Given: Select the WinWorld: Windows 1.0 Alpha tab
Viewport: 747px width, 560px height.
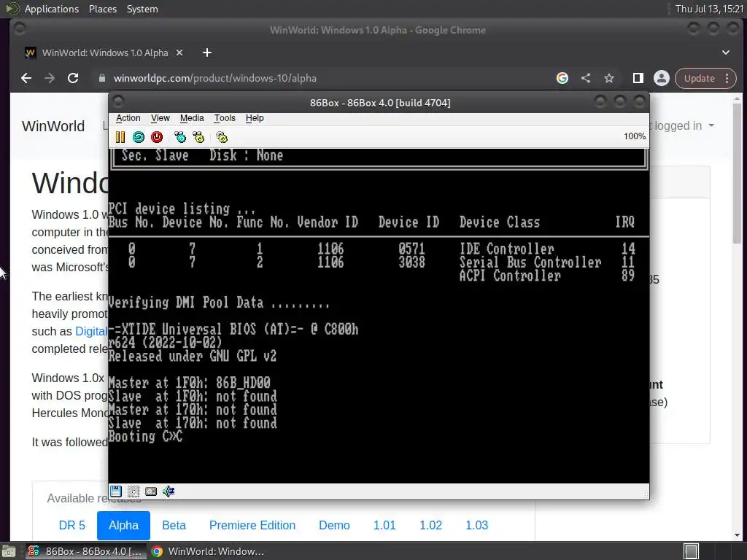Looking at the screenshot, I should click(x=105, y=52).
